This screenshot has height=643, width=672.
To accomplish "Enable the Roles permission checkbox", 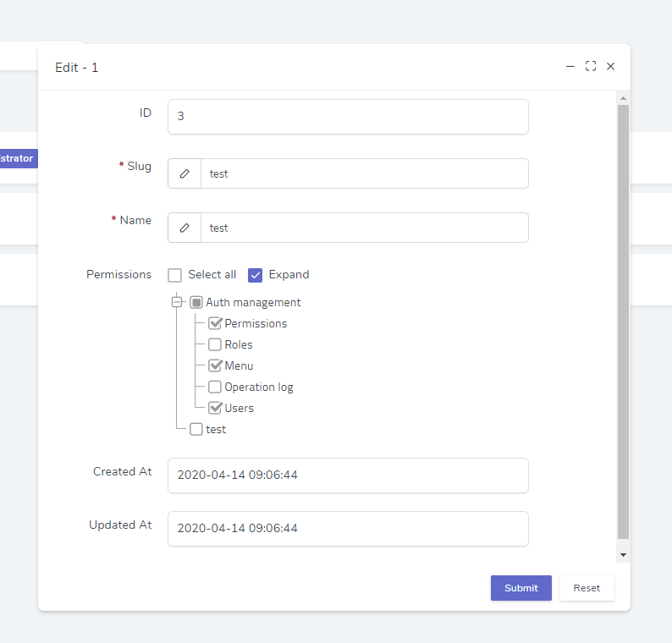I will pyautogui.click(x=215, y=344).
